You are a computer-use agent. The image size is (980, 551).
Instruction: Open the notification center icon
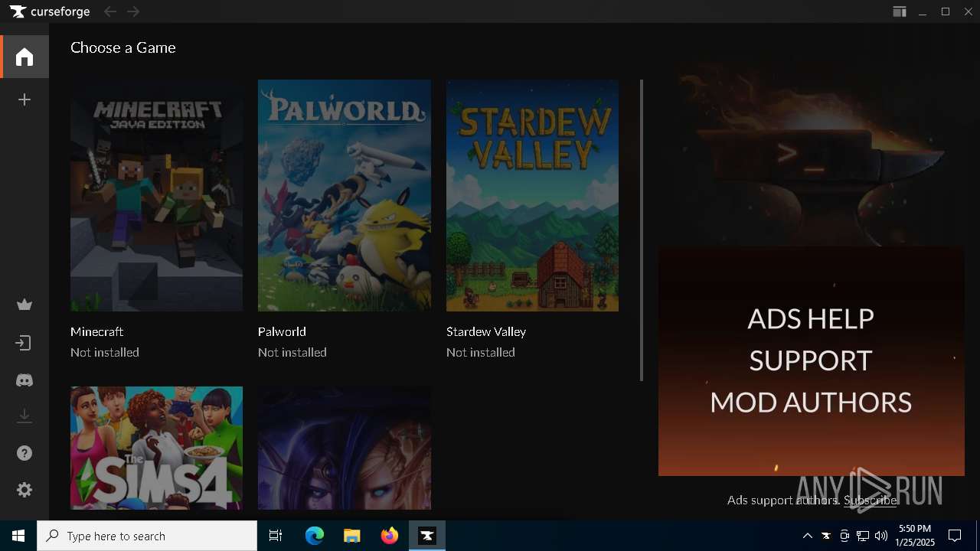(955, 536)
